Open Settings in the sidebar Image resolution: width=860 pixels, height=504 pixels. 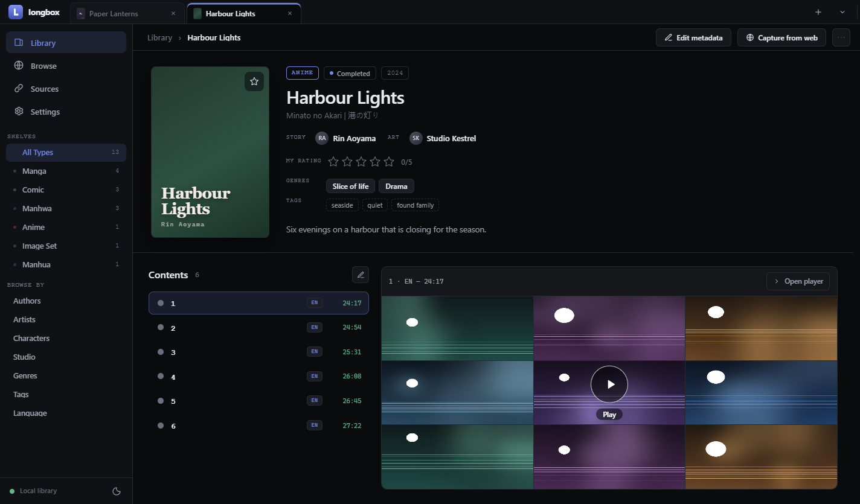coord(66,112)
